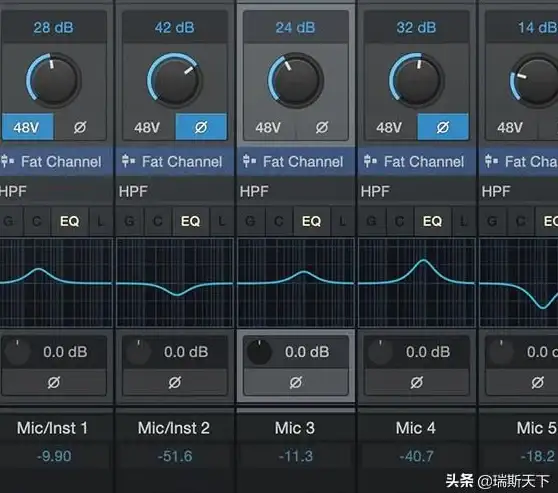The height and width of the screenshot is (493, 558).
Task: Click Fat Channel plugin icon on Mic/Inst 2
Action: click(128, 161)
